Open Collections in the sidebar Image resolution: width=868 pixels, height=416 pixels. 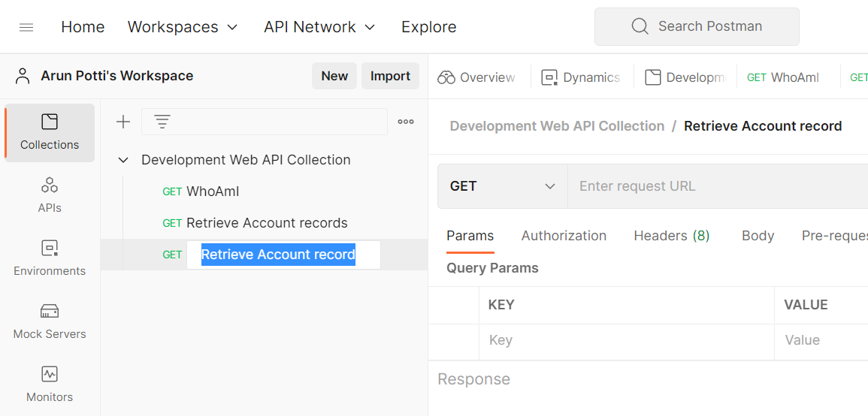(50, 132)
